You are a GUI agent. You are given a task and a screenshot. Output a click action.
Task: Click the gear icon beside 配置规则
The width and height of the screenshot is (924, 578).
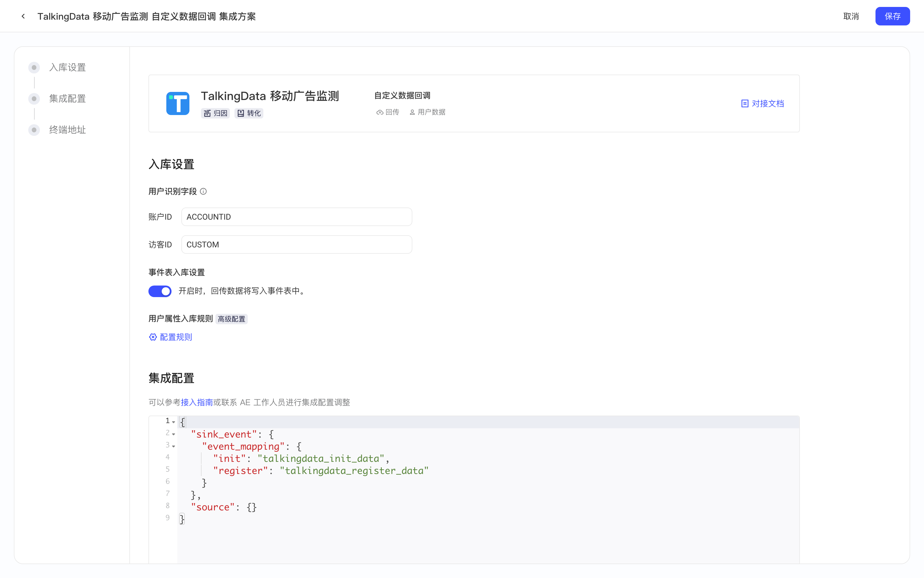pos(153,337)
